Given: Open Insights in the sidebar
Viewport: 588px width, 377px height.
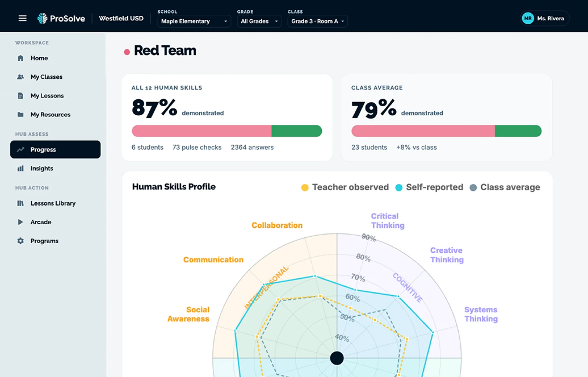Looking at the screenshot, I should pos(55,168).
